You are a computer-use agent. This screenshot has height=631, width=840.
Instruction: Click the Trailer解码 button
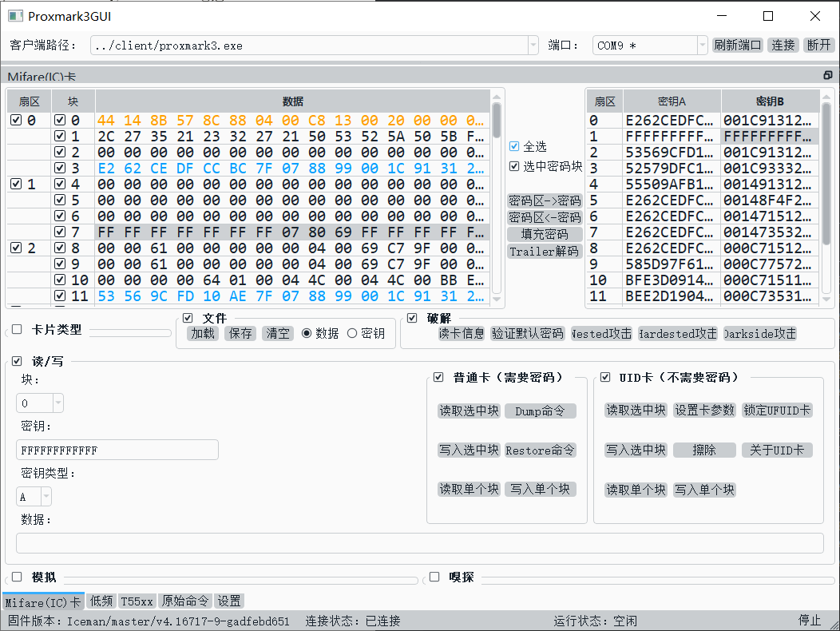[x=544, y=252]
